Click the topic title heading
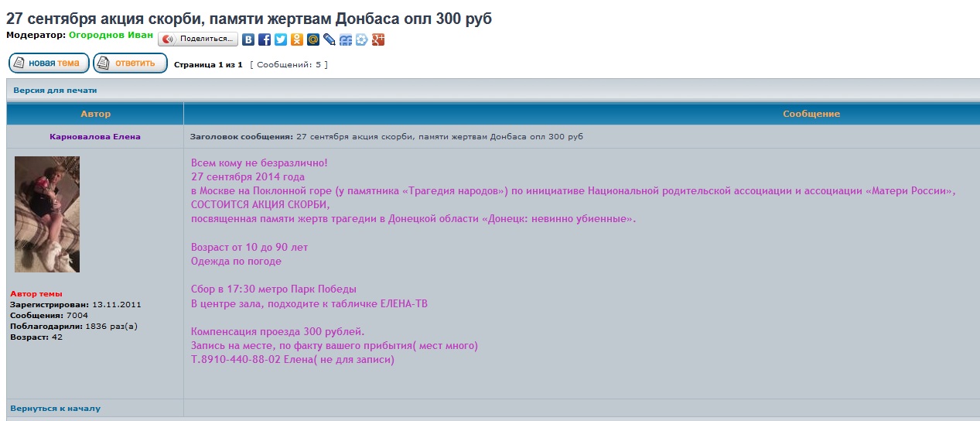Screen dimensions: 980x421 click(x=248, y=19)
